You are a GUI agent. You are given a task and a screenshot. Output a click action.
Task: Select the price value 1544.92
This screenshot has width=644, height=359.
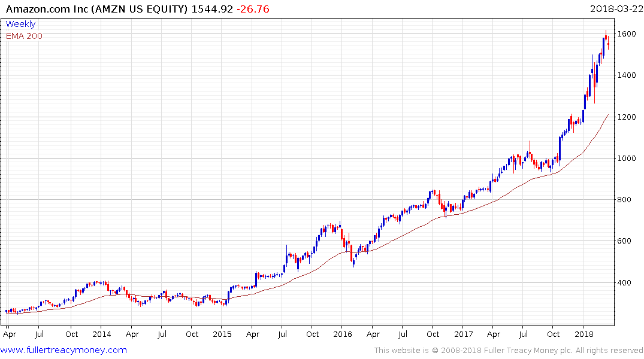click(212, 9)
